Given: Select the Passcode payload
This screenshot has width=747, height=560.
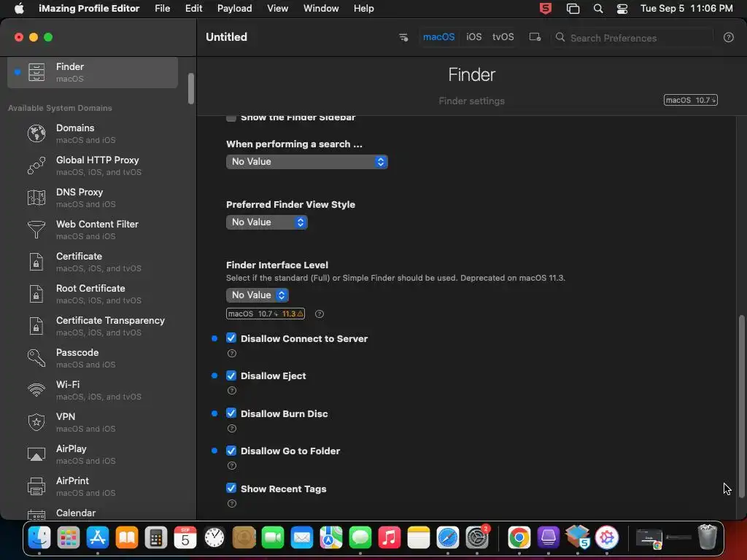Looking at the screenshot, I should click(93, 358).
